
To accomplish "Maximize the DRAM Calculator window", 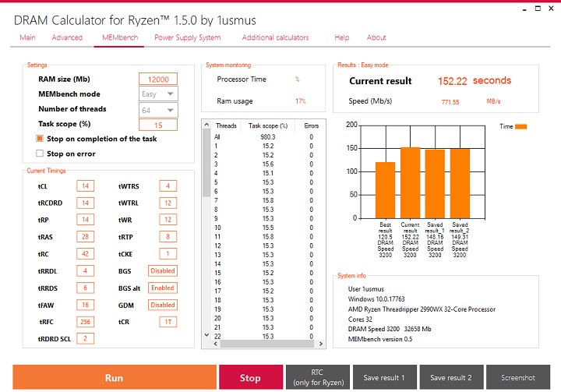I will (538, 9).
